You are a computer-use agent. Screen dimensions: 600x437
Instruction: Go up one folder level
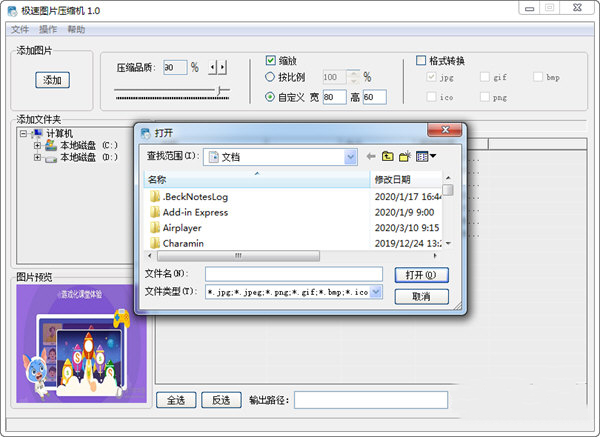[x=387, y=157]
